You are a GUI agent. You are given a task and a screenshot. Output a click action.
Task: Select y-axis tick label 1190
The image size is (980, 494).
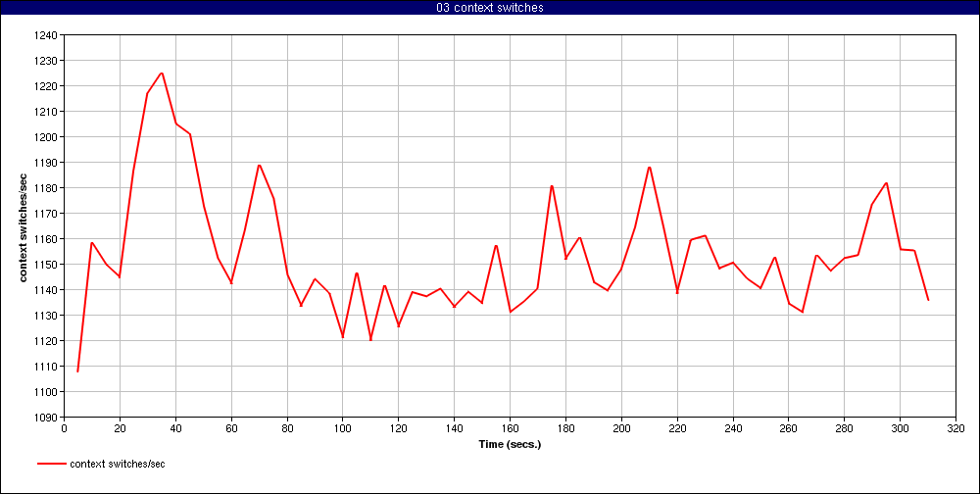(47, 163)
